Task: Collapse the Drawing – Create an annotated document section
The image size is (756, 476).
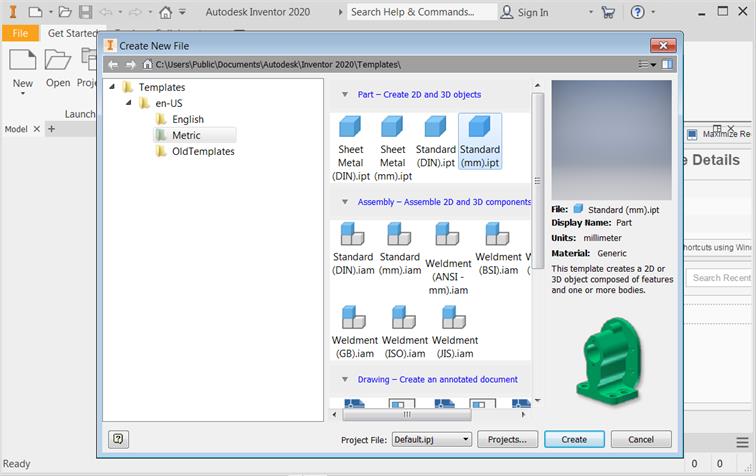Action: [x=345, y=380]
